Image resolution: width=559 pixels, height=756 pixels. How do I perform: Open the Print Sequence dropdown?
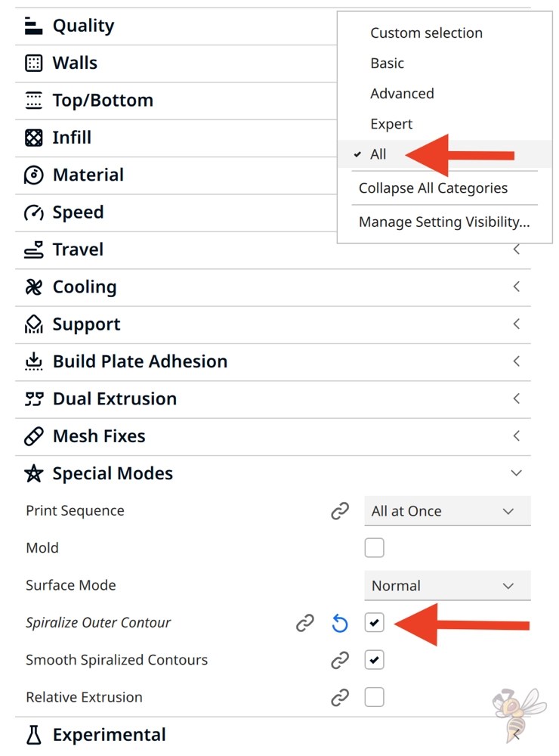447,510
